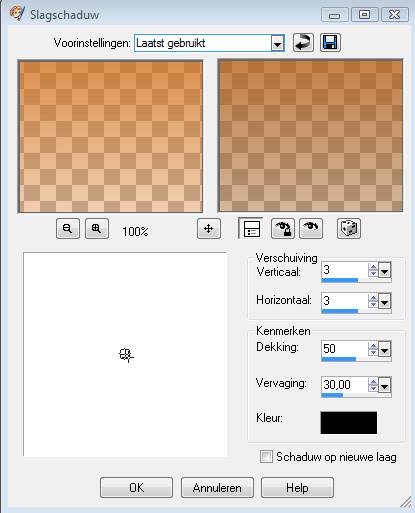Image resolution: width=415 pixels, height=513 pixels.
Task: Click the randomize parameters dice icon
Action: point(349,229)
